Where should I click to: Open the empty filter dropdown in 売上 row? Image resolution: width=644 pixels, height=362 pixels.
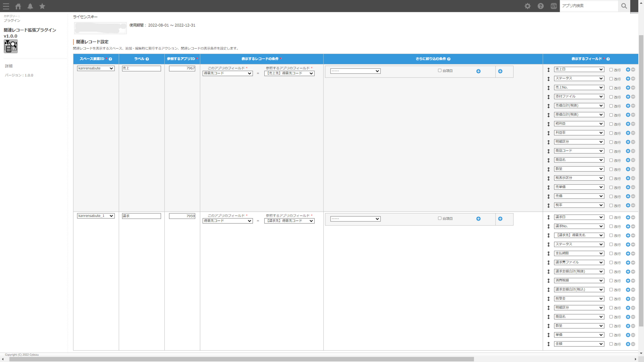355,71
